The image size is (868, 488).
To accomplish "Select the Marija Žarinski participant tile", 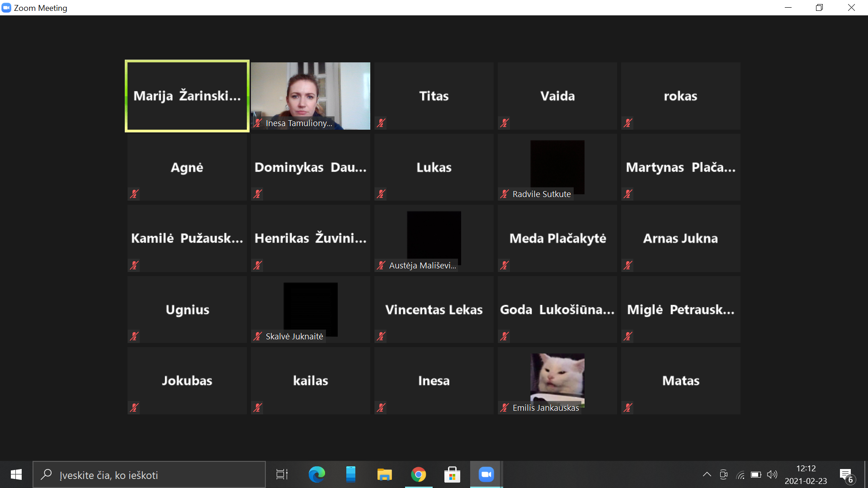I will pos(187,96).
